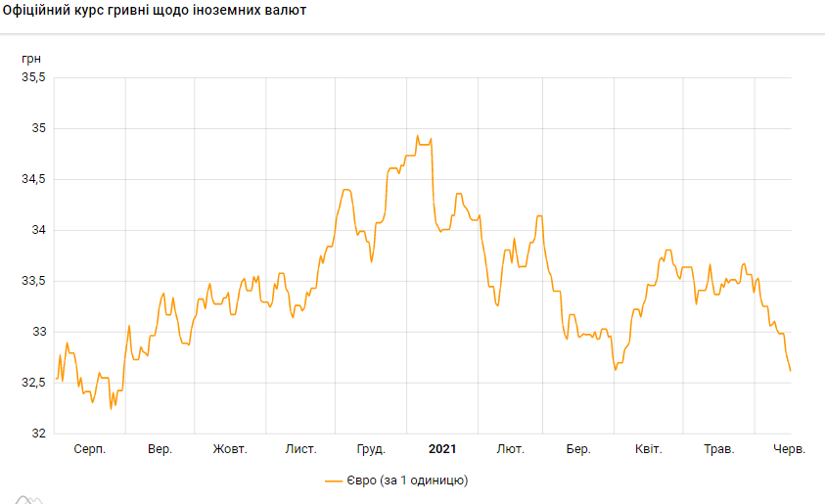
Task: Click the 32 y-axis value
Action: (39, 434)
